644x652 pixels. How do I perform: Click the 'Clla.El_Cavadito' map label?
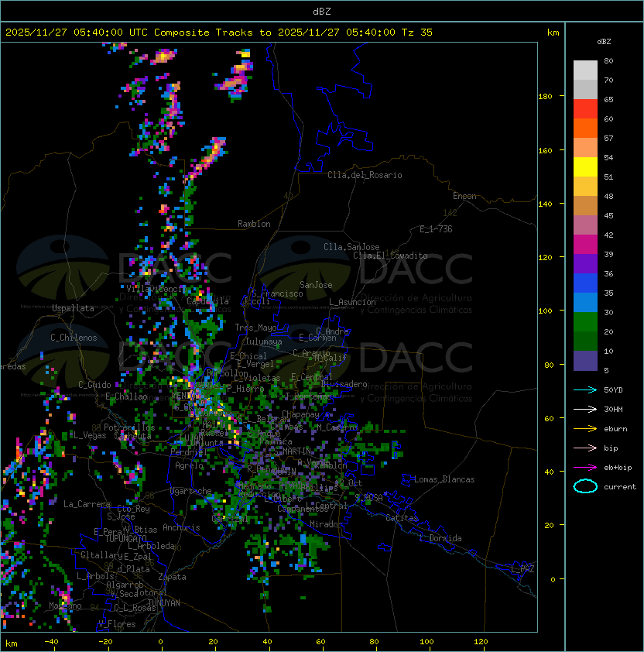pos(390,256)
